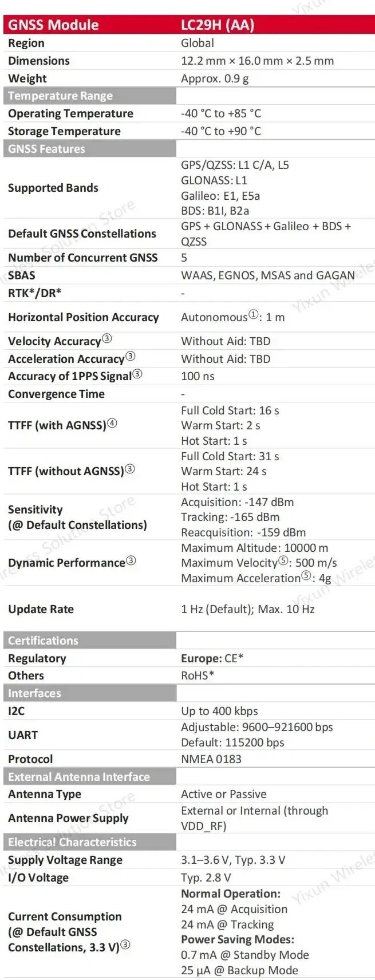Select the Supported Bands row label
The image size is (375, 980).
(53, 188)
